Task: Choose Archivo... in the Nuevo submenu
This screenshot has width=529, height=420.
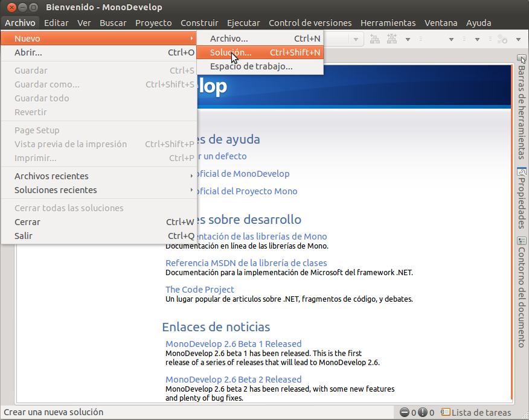Action: [260, 39]
